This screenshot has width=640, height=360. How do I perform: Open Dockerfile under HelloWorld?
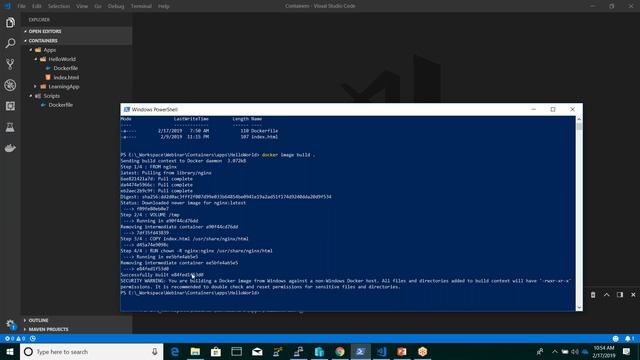(x=65, y=68)
